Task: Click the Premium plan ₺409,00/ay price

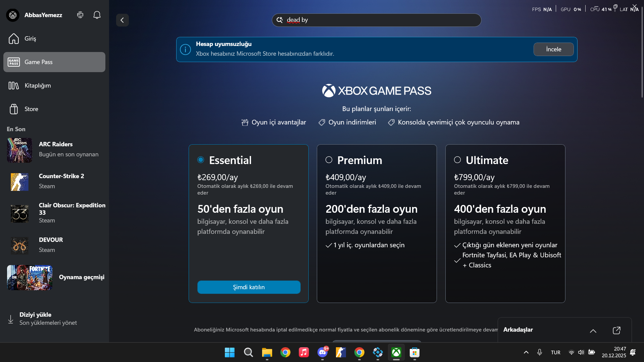Action: [x=346, y=177]
